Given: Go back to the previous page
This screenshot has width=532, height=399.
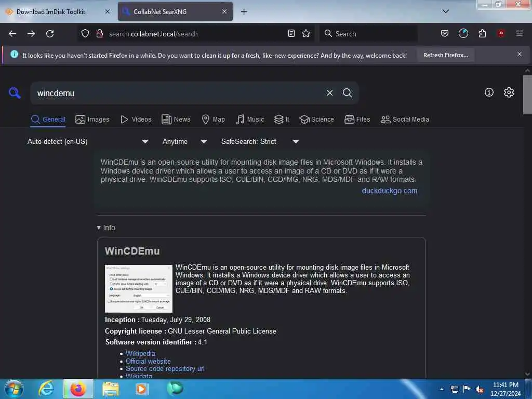Looking at the screenshot, I should click(12, 34).
